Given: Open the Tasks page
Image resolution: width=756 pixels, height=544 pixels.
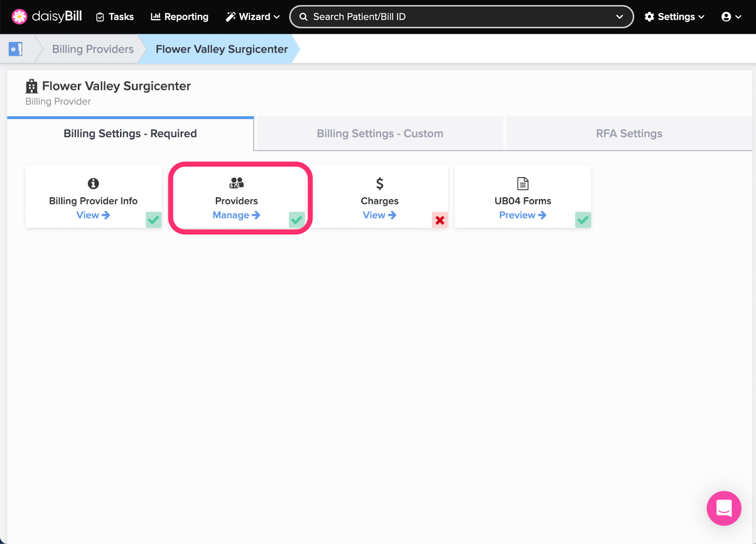Looking at the screenshot, I should coord(115,17).
